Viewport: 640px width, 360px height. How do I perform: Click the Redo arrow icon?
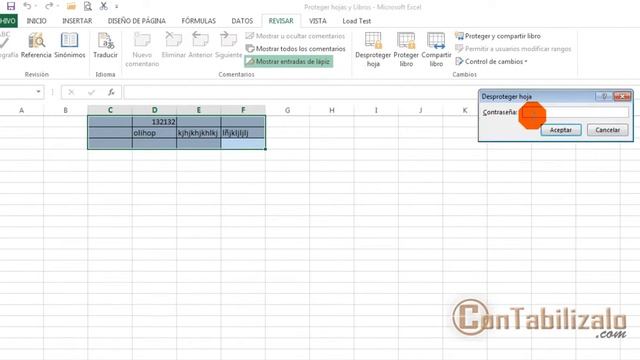(x=49, y=6)
